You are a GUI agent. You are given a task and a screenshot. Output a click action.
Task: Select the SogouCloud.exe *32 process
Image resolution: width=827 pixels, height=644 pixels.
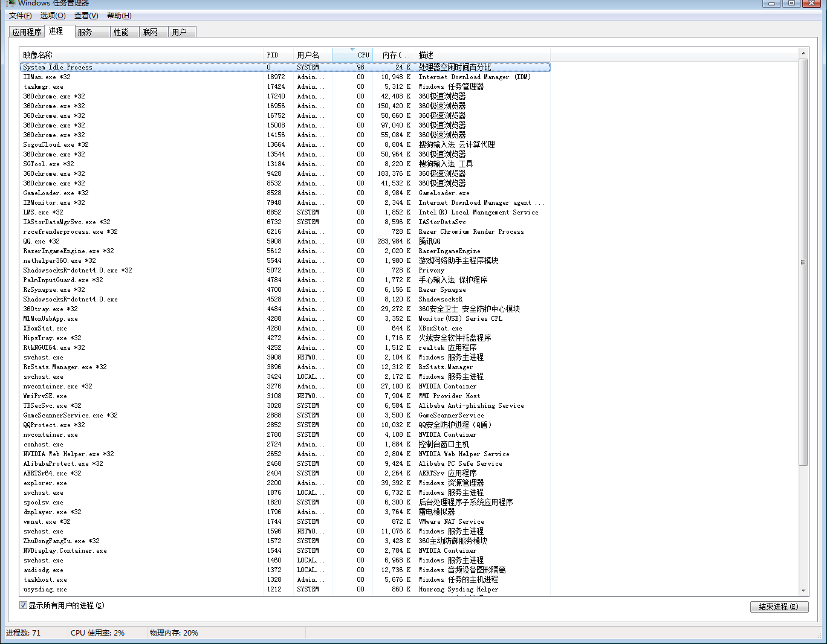(285, 144)
